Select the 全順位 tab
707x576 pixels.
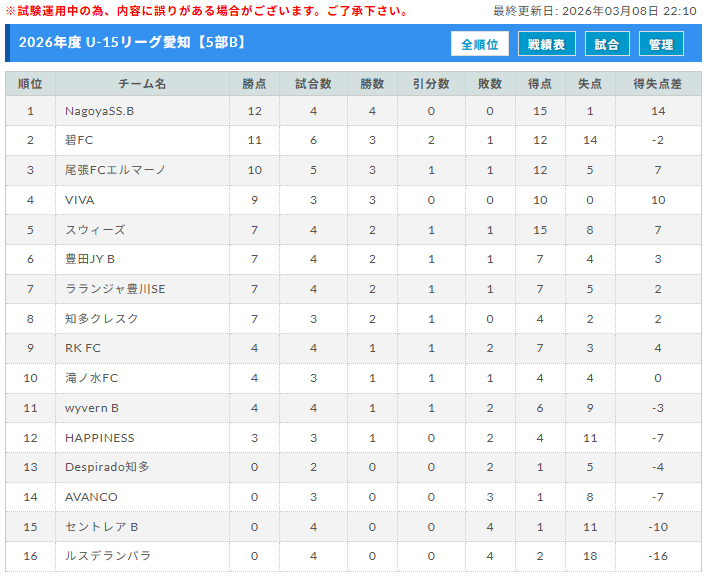[480, 44]
